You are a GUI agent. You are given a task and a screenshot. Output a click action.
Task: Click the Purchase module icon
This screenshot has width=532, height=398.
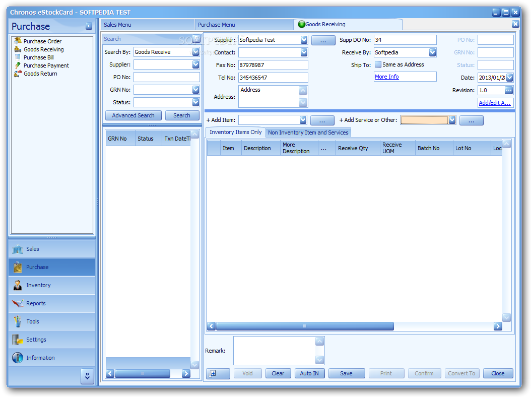17,267
